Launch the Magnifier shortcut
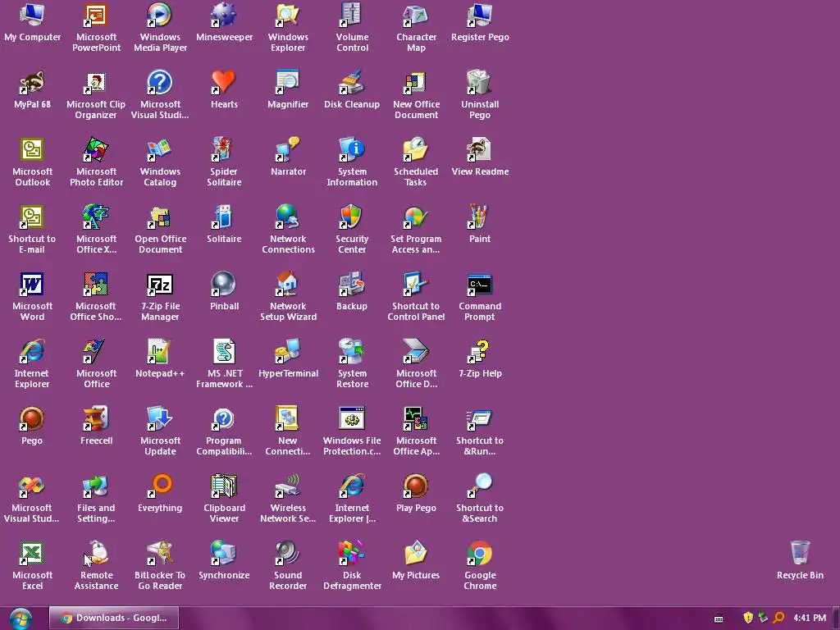840x630 pixels. click(288, 83)
